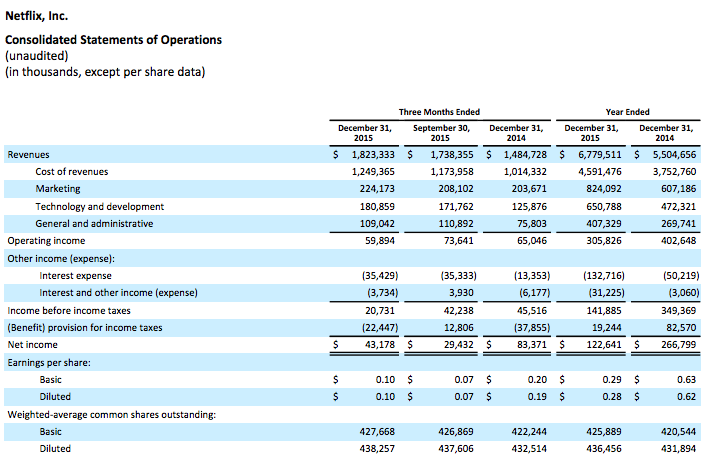Click the 'Operating income' row label
The width and height of the screenshot is (712, 458).
click(x=46, y=241)
